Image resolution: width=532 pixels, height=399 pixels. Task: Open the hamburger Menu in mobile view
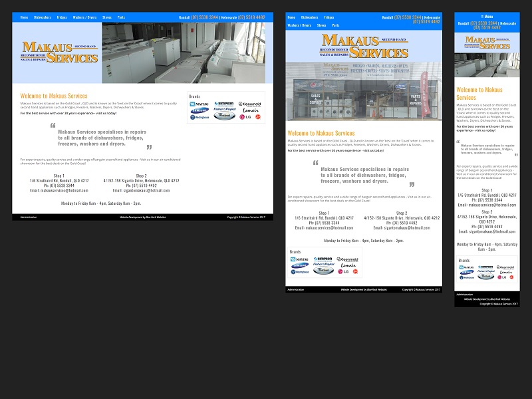click(x=487, y=16)
